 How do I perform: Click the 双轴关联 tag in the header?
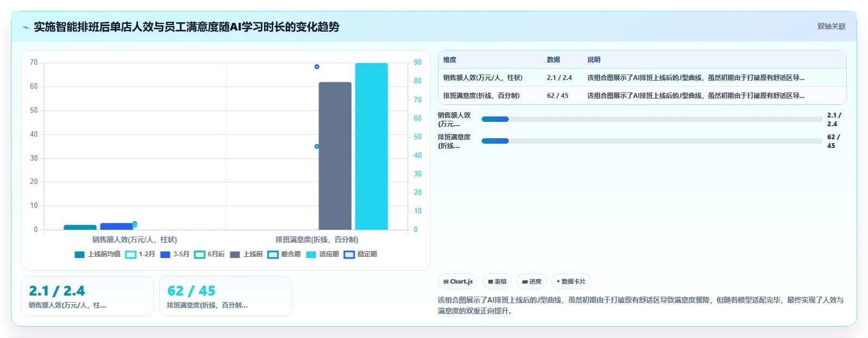coord(831,26)
